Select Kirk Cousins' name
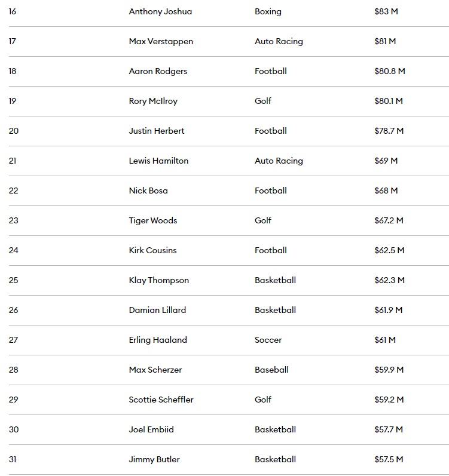The width and height of the screenshot is (449, 476). click(152, 250)
